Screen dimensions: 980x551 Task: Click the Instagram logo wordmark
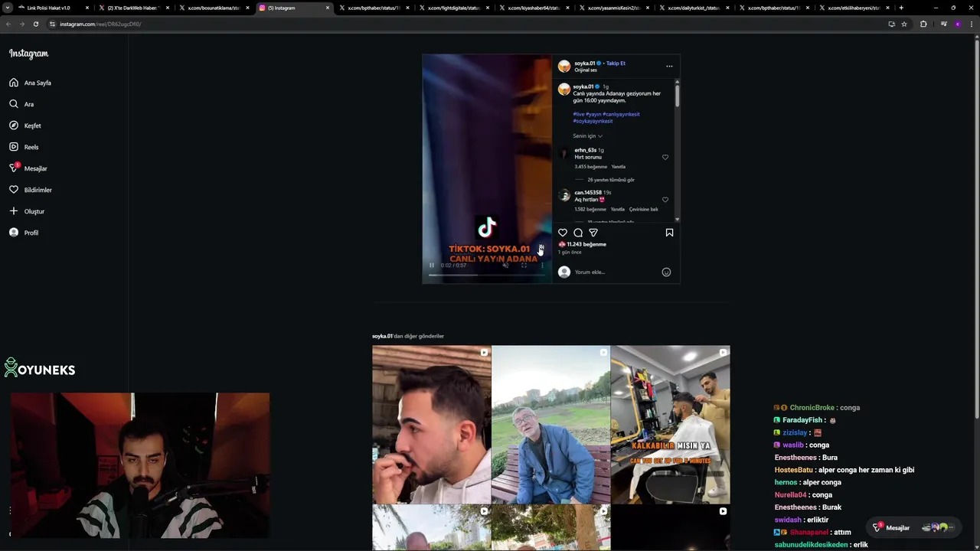[x=29, y=54]
